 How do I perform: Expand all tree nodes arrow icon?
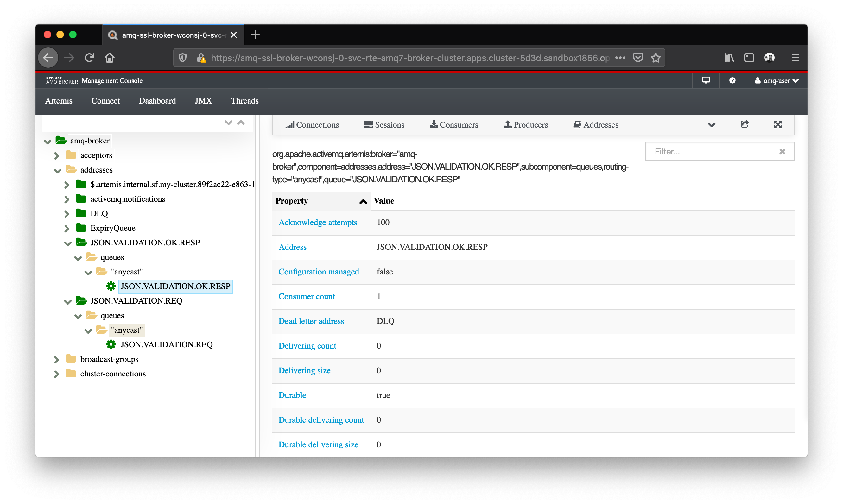click(228, 123)
